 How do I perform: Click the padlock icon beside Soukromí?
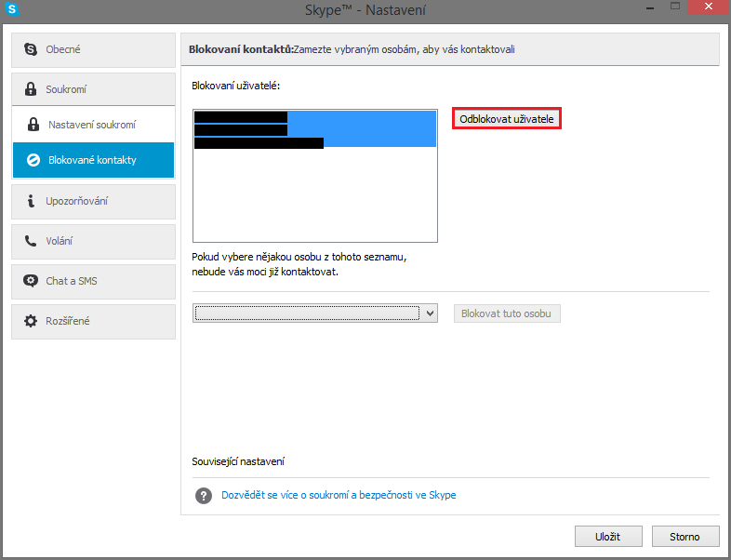31,89
